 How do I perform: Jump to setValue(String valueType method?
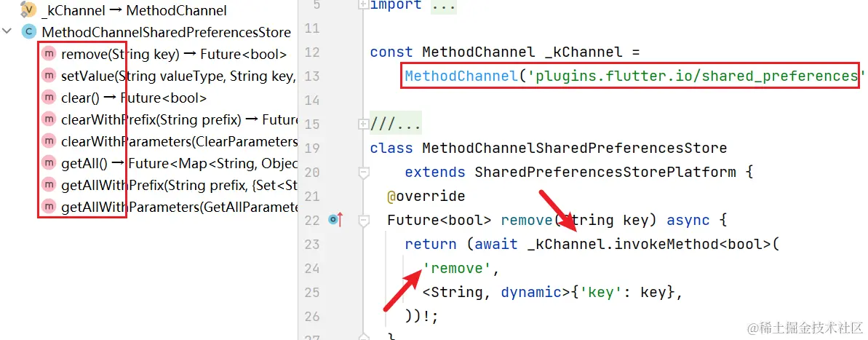click(180, 76)
